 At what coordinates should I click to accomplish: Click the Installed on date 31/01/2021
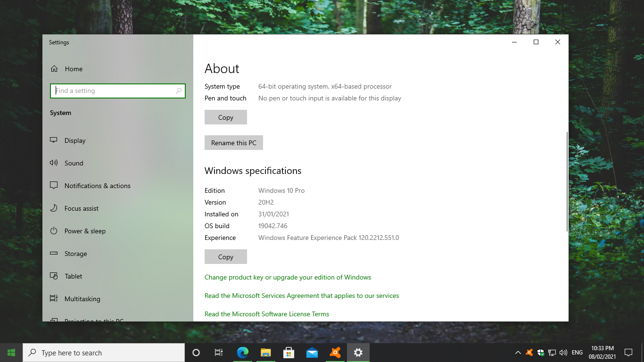click(x=273, y=214)
